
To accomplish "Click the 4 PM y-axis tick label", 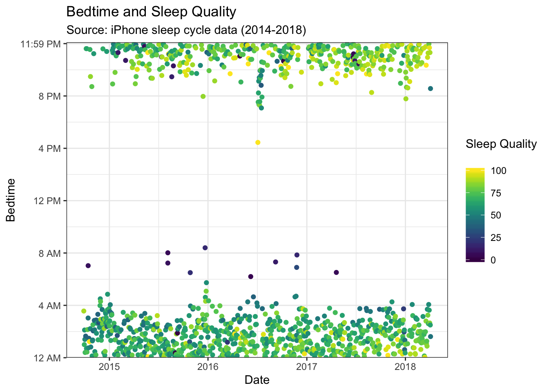I will coord(49,149).
